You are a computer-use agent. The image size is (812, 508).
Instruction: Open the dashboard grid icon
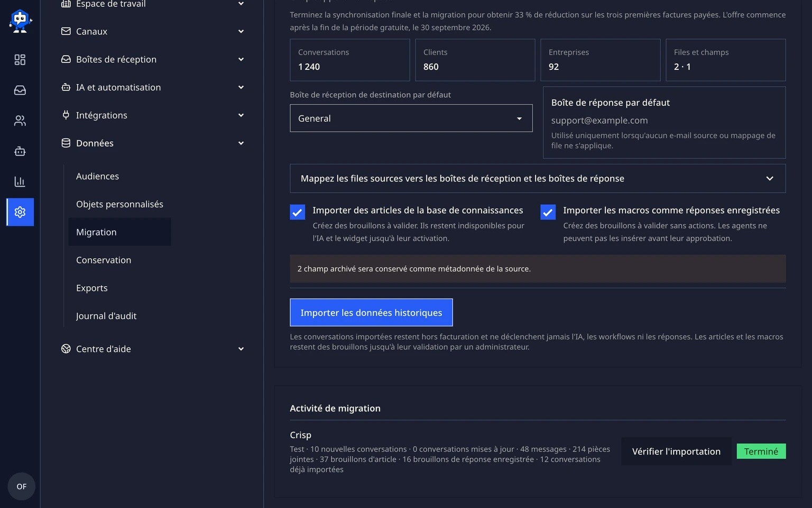[x=20, y=60]
